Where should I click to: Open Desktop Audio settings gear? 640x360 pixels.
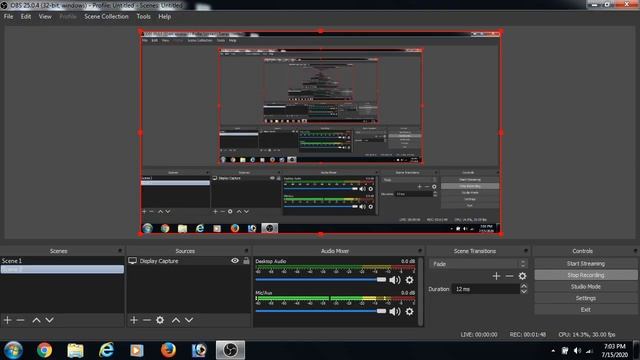tap(409, 280)
